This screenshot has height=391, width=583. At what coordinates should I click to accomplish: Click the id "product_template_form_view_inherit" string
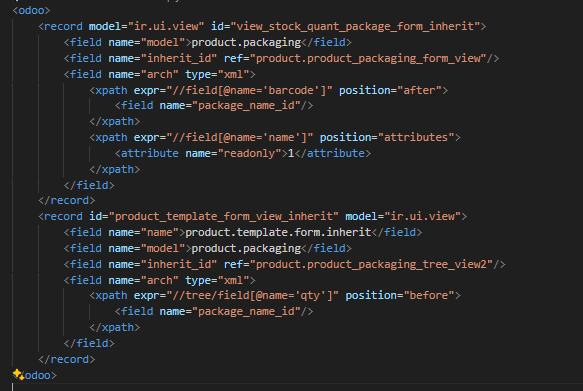click(223, 216)
